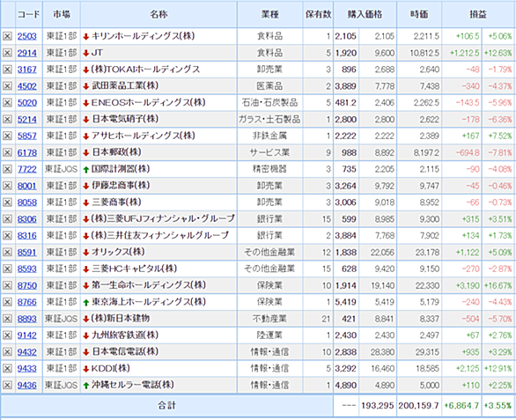Remove the 東京海上 8766 row

click(7, 302)
